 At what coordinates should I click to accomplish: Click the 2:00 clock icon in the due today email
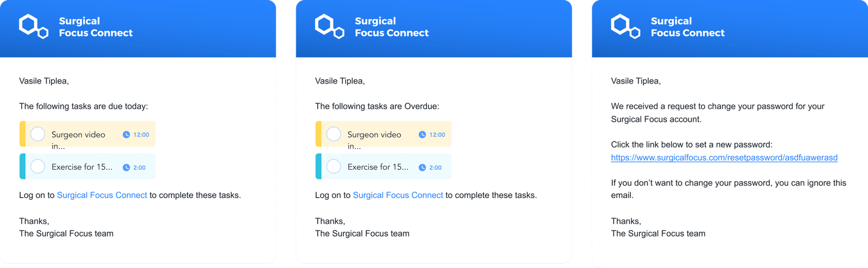[x=126, y=168]
